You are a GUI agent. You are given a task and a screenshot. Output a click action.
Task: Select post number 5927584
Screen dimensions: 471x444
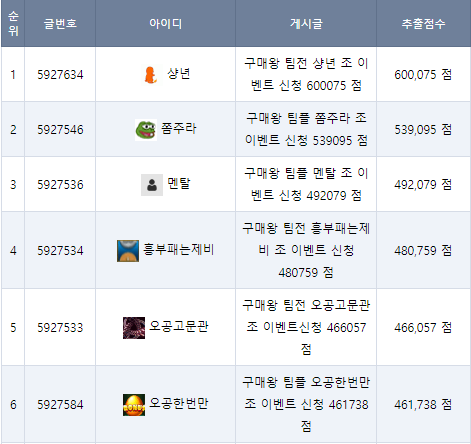click(x=60, y=405)
